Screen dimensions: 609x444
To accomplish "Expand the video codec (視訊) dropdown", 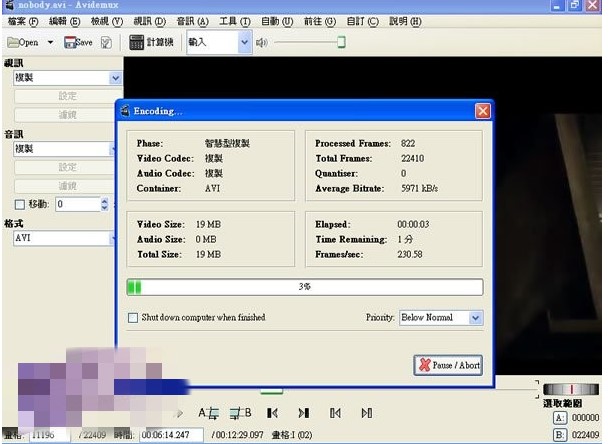I will tap(115, 78).
